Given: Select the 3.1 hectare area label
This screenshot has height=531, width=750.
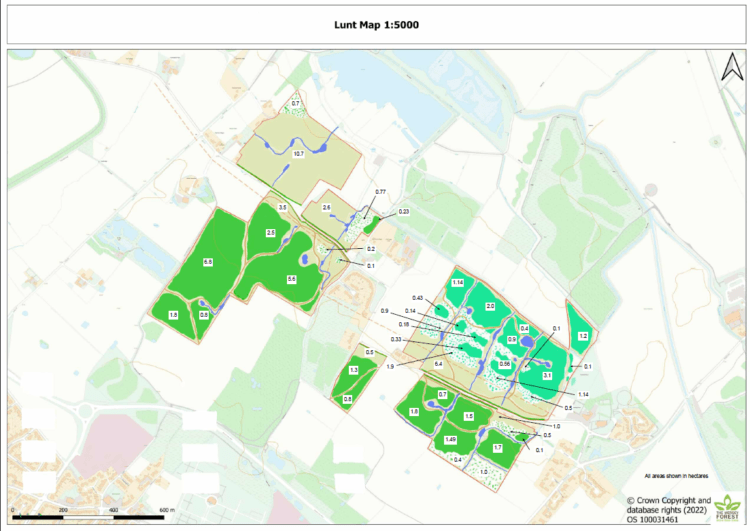Looking at the screenshot, I should tap(548, 375).
